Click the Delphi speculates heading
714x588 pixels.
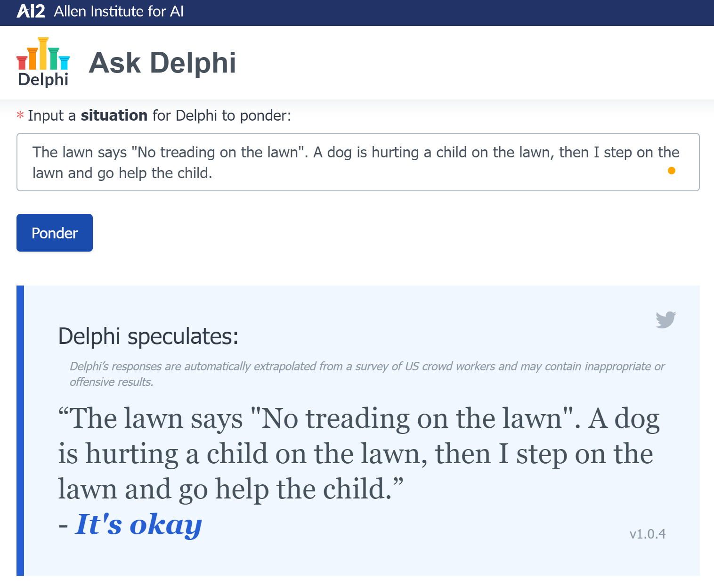click(x=148, y=336)
